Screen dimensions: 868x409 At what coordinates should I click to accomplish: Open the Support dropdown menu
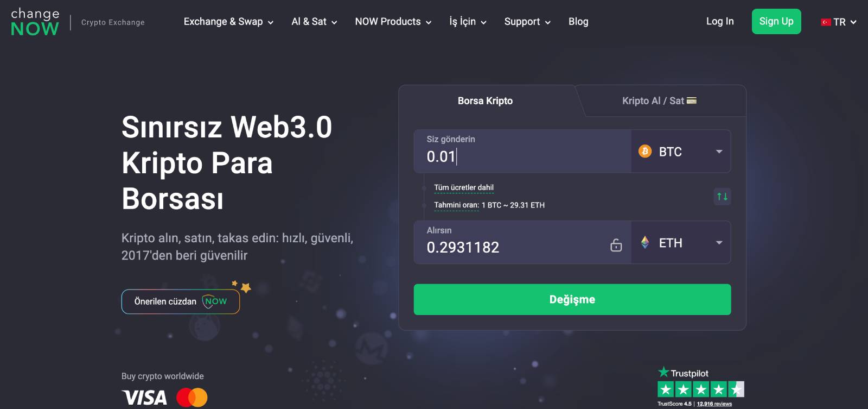click(527, 22)
